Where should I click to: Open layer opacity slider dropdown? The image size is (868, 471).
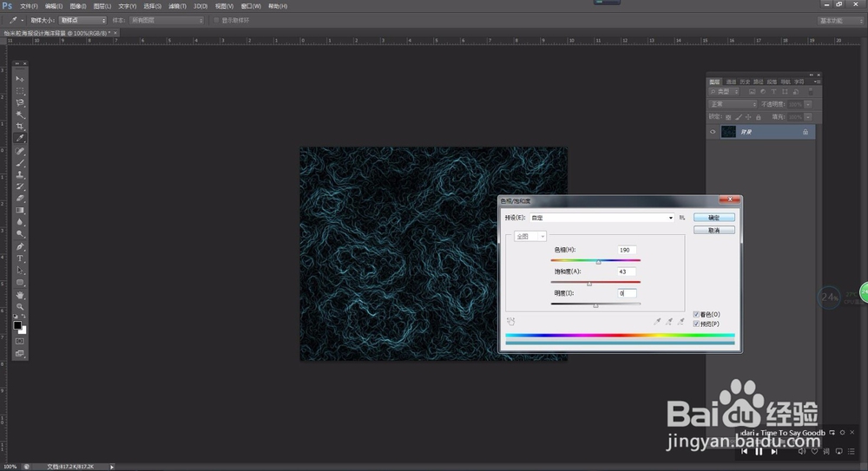(x=808, y=104)
